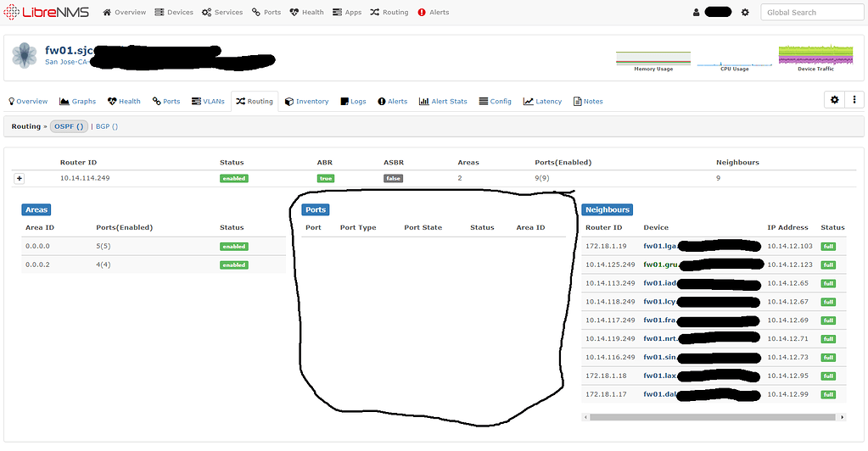The width and height of the screenshot is (868, 451).
Task: Open the Health menu in top navbar
Action: click(x=306, y=12)
